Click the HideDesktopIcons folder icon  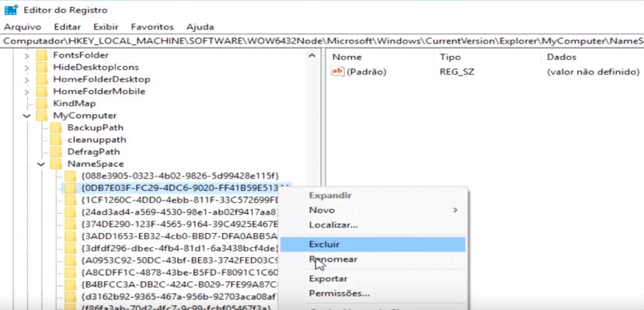[41, 68]
